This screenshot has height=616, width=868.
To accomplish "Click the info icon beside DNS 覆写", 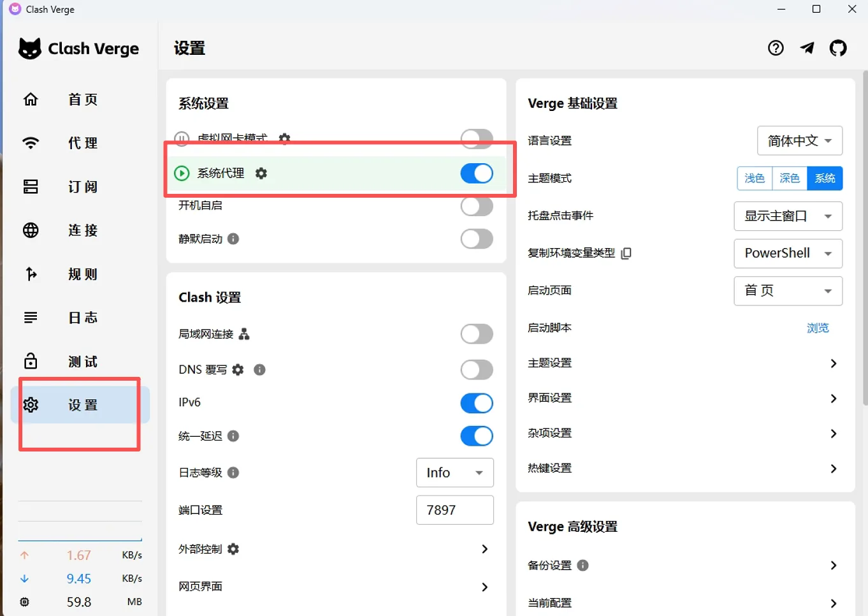I will (x=259, y=370).
